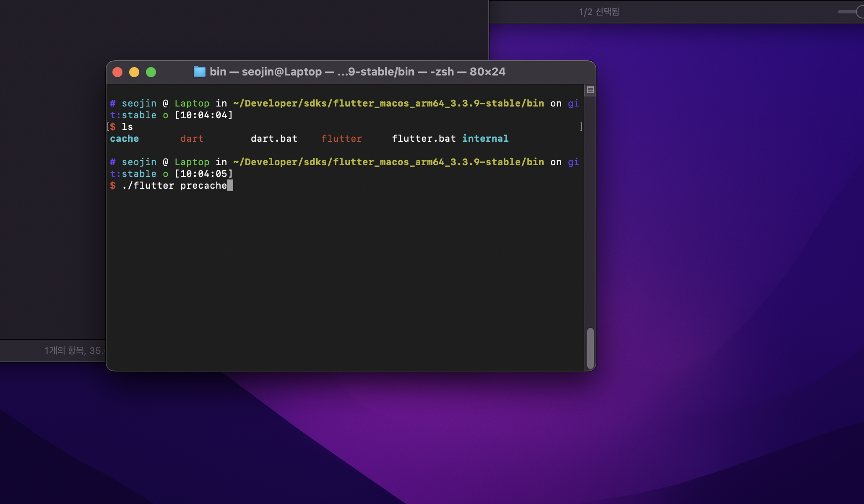
Task: Click the 'internal' directory name
Action: 485,139
